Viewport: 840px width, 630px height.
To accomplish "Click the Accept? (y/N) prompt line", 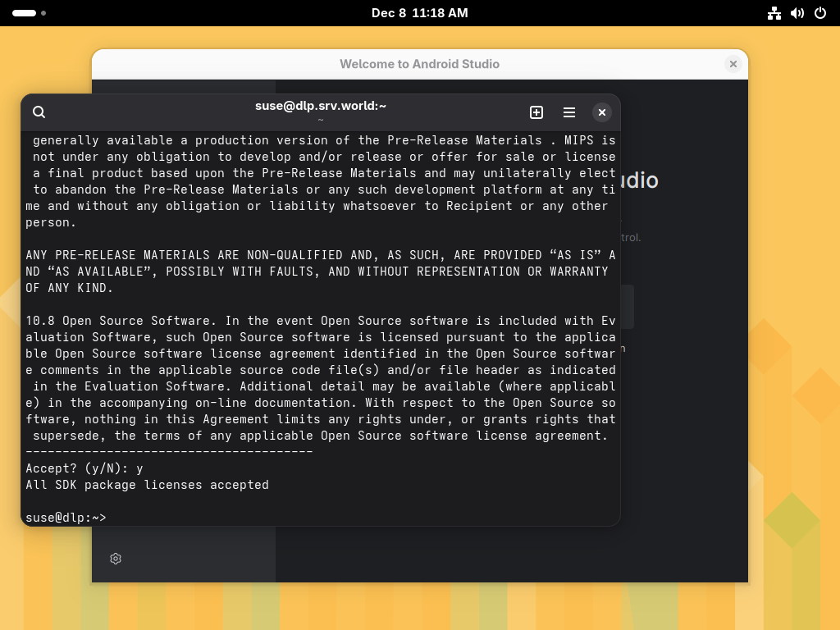I will click(81, 468).
